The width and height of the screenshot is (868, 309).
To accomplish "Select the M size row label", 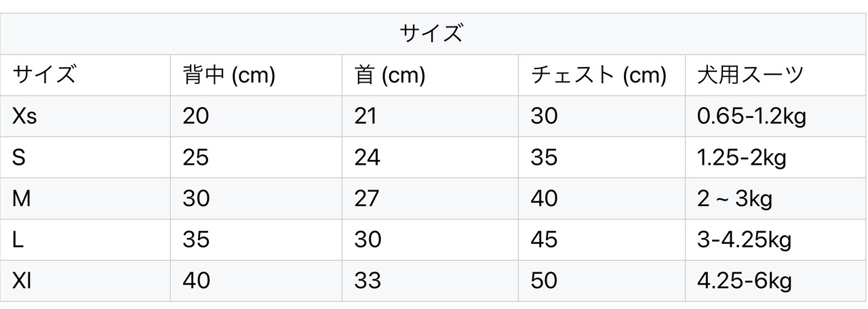I will (21, 199).
